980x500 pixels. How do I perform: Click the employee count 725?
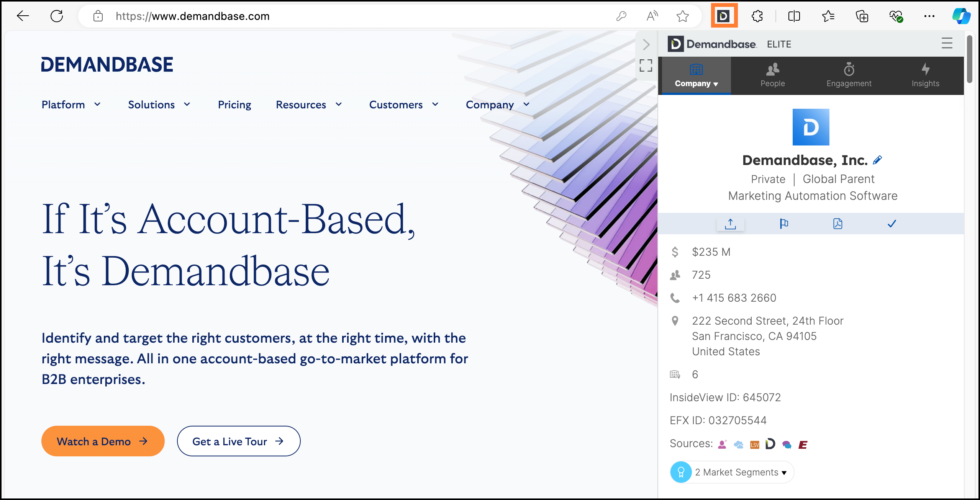click(701, 275)
